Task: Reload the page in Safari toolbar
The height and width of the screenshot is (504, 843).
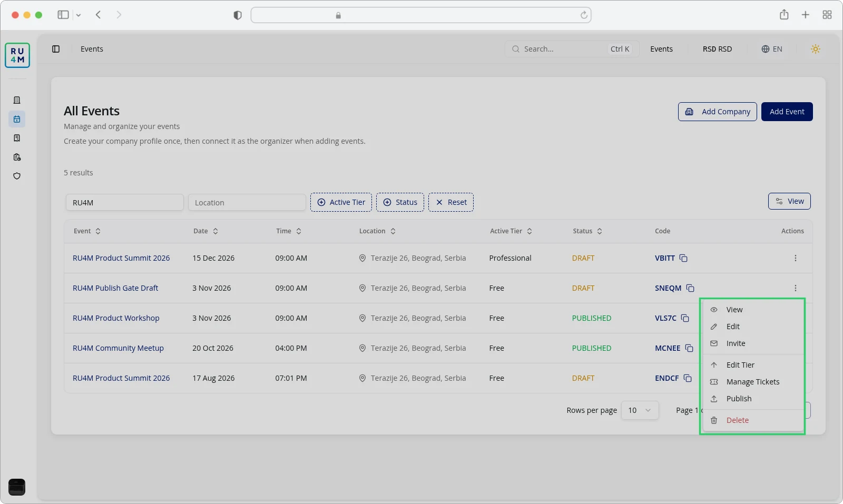Action: point(584,15)
